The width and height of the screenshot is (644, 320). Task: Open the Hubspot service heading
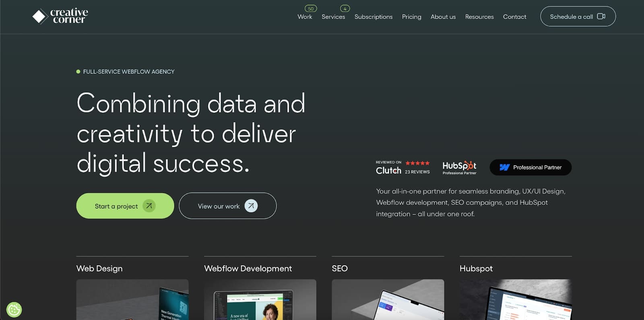coord(476,268)
